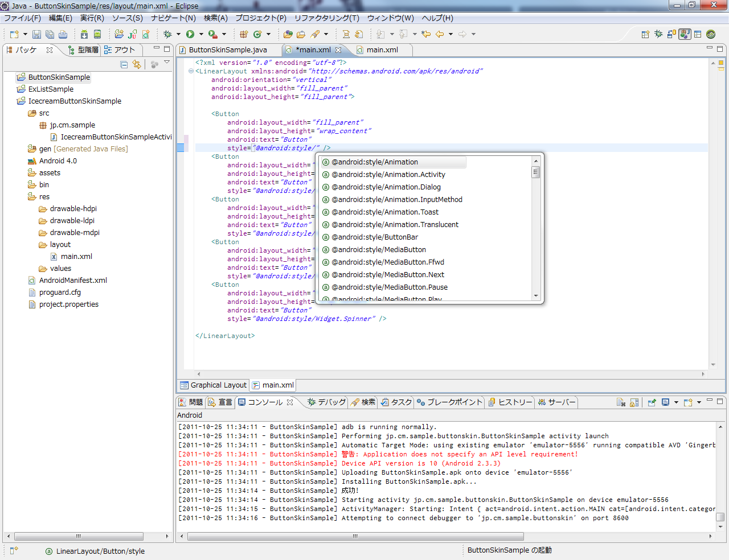Viewport: 729px width, 560px height.
Task: Open the ウィンドウ(W) menu
Action: (390, 18)
